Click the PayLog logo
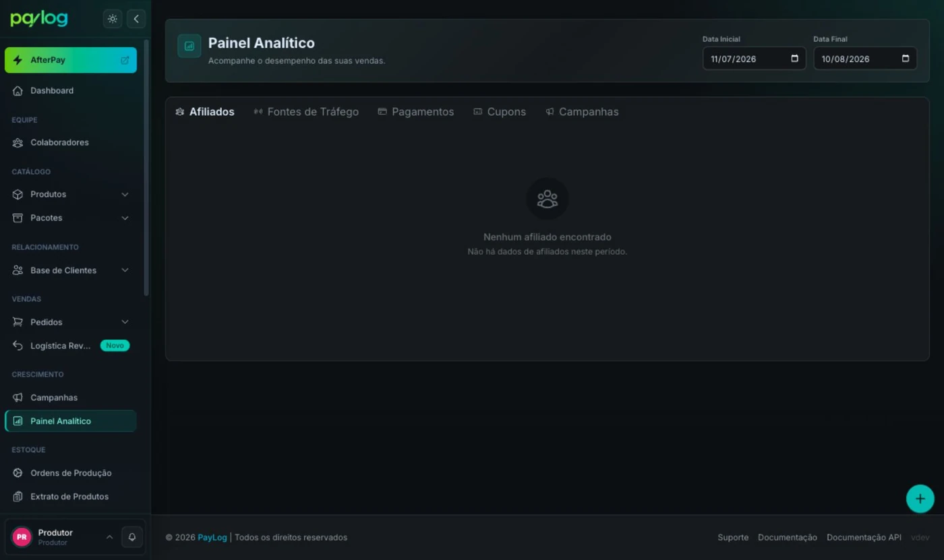Screen dimensions: 944x560 point(39,19)
